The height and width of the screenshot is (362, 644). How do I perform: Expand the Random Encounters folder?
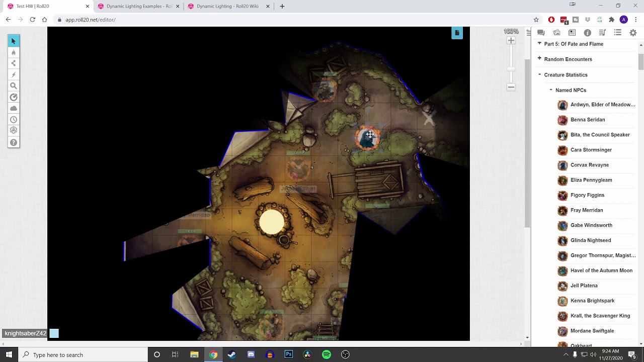539,59
